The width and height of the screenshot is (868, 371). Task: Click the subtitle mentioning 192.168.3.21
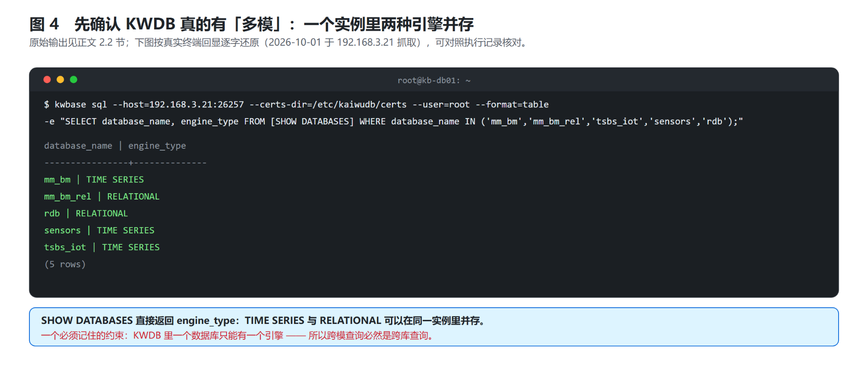pos(278,43)
